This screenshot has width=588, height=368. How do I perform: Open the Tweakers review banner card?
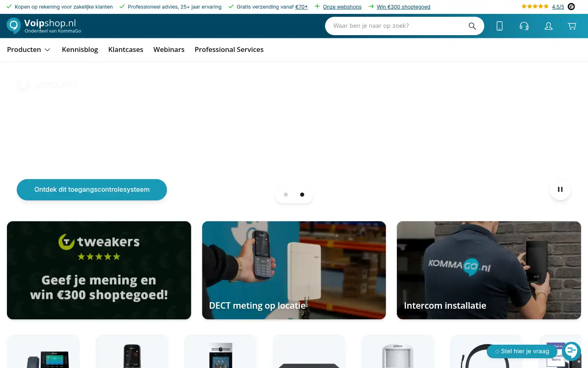click(x=99, y=270)
